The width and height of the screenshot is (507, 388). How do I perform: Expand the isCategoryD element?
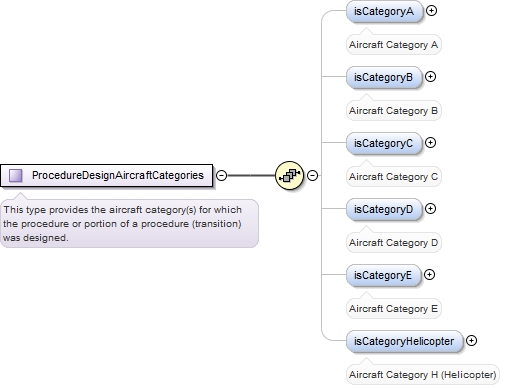[x=430, y=209]
